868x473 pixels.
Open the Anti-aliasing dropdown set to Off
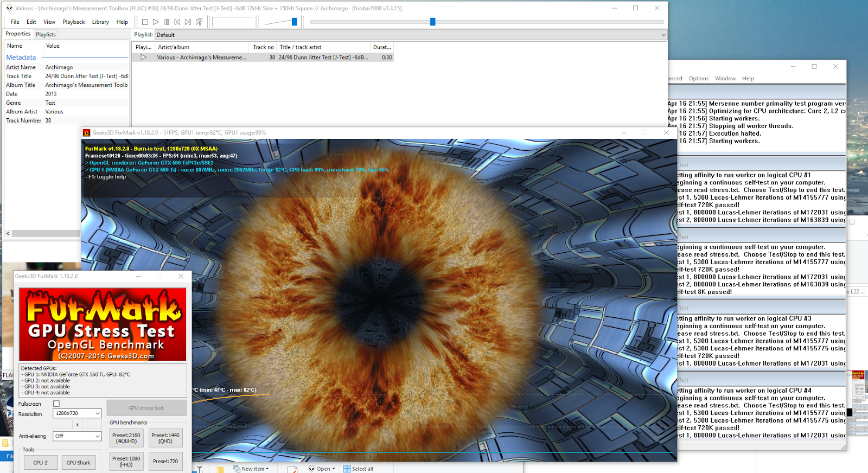click(78, 436)
